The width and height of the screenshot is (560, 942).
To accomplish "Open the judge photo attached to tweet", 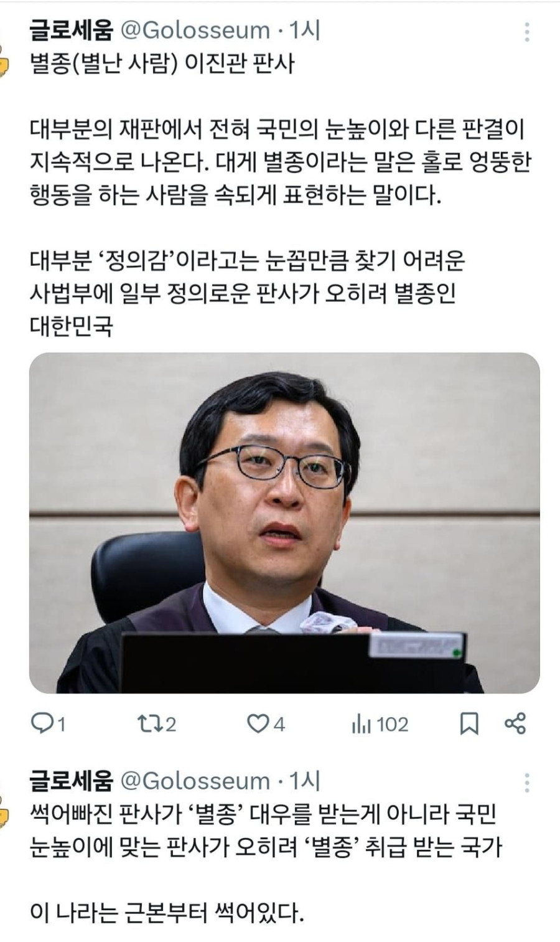I will (284, 523).
